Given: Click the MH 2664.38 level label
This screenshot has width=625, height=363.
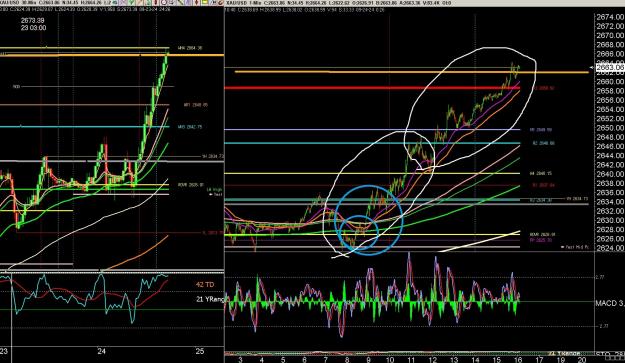Looking at the screenshot, I should point(190,48).
